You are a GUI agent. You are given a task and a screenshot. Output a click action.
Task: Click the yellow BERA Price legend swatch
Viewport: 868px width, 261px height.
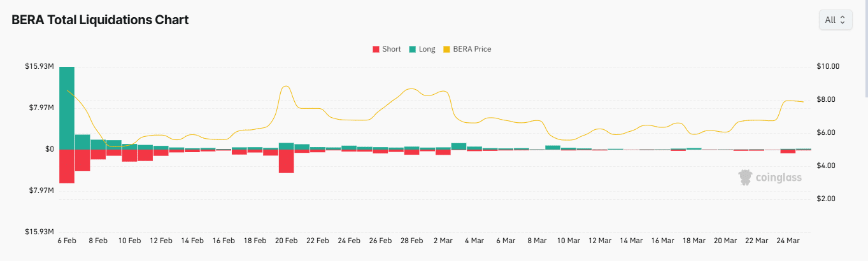[x=446, y=49]
